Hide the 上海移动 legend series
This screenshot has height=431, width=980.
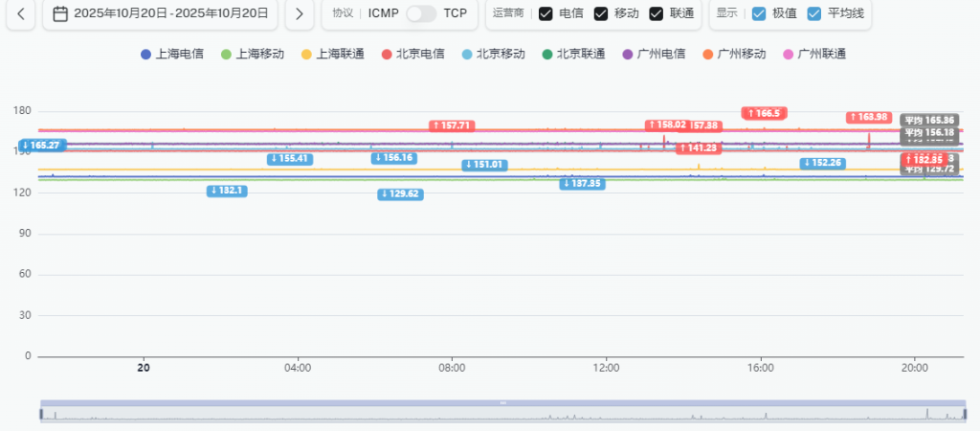[253, 54]
